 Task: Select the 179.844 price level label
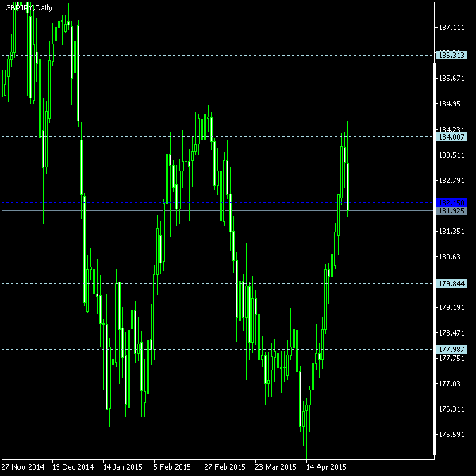tap(451, 284)
